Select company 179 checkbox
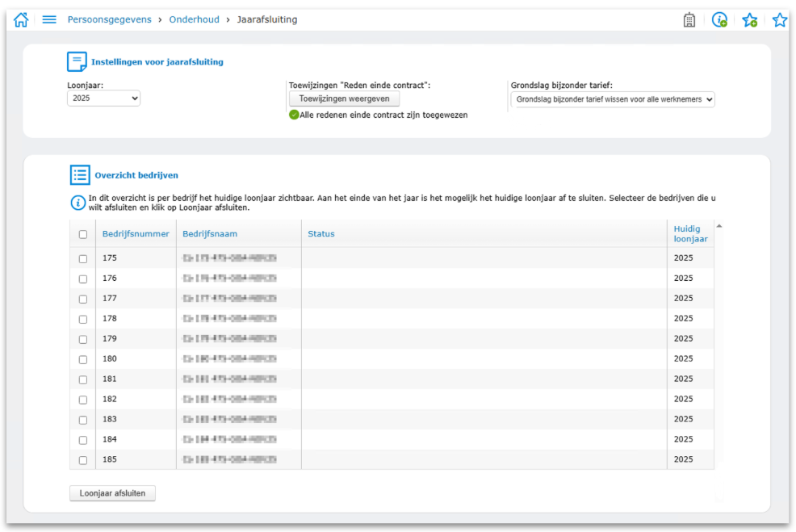 point(82,339)
